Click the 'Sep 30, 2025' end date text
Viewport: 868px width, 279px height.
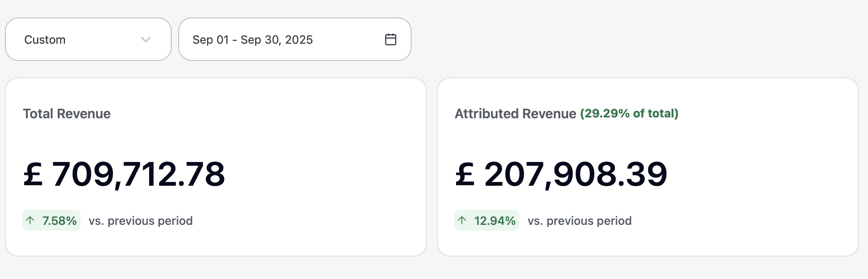(x=277, y=40)
